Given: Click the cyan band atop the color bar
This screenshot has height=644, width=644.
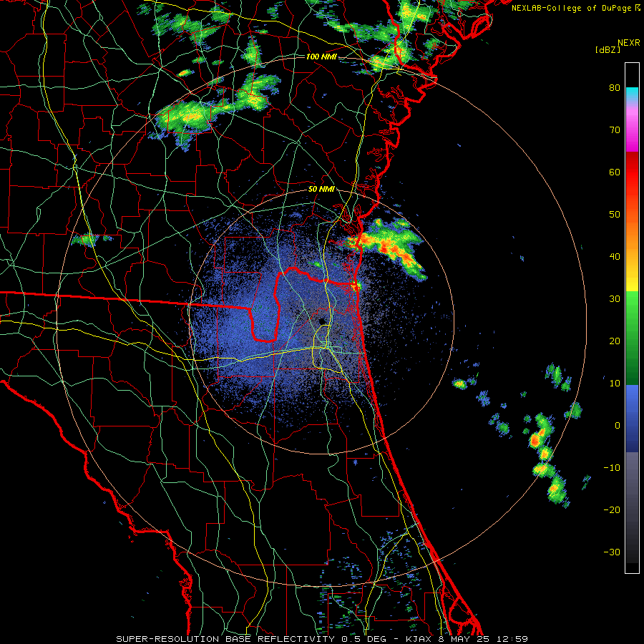Looking at the screenshot, I should 632,94.
